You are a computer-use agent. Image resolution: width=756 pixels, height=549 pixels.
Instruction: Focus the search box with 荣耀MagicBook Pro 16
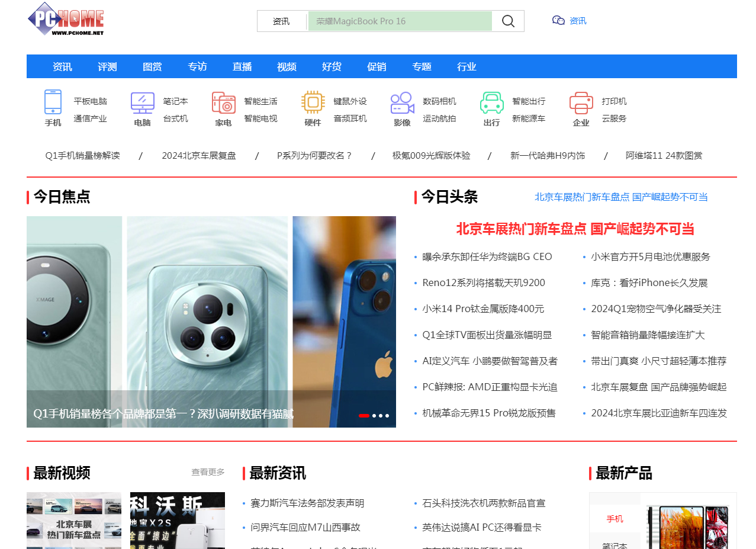coord(400,21)
